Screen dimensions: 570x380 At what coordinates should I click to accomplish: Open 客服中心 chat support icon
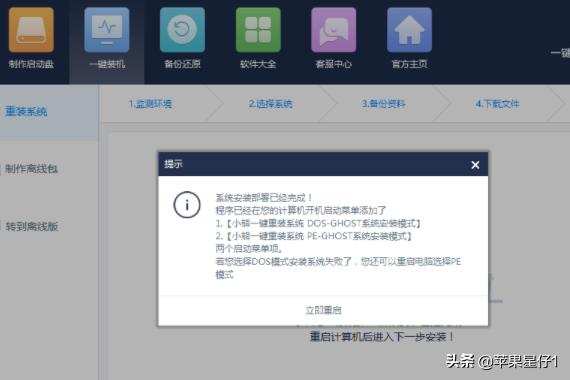[x=334, y=30]
